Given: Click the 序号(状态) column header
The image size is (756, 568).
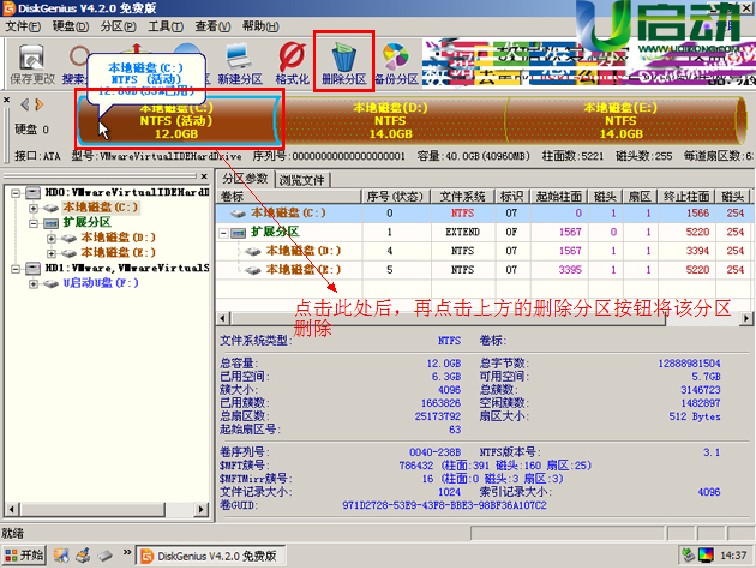Looking at the screenshot, I should [395, 196].
